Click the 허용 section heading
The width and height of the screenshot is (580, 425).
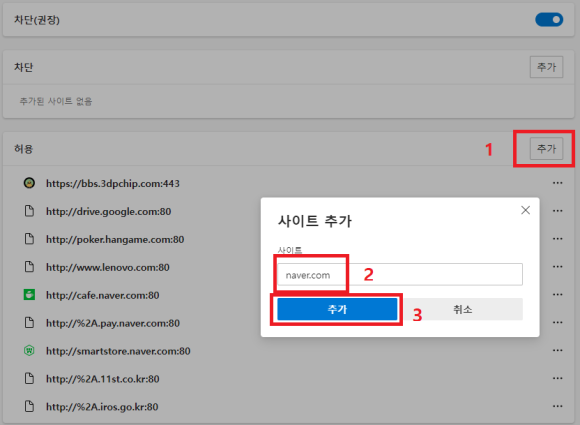24,149
